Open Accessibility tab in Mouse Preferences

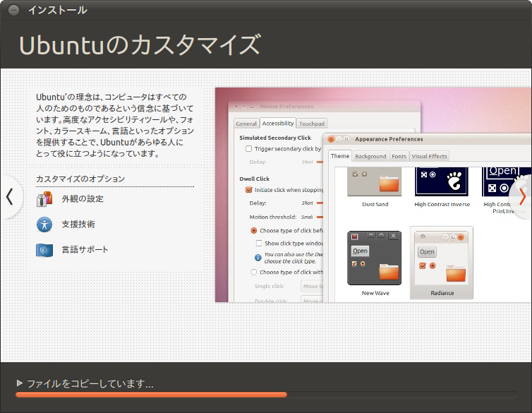[x=278, y=123]
